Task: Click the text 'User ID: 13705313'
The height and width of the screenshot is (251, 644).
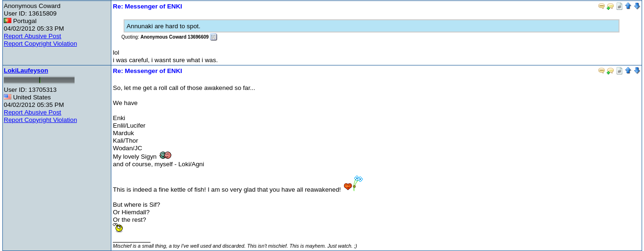Action: (30, 90)
